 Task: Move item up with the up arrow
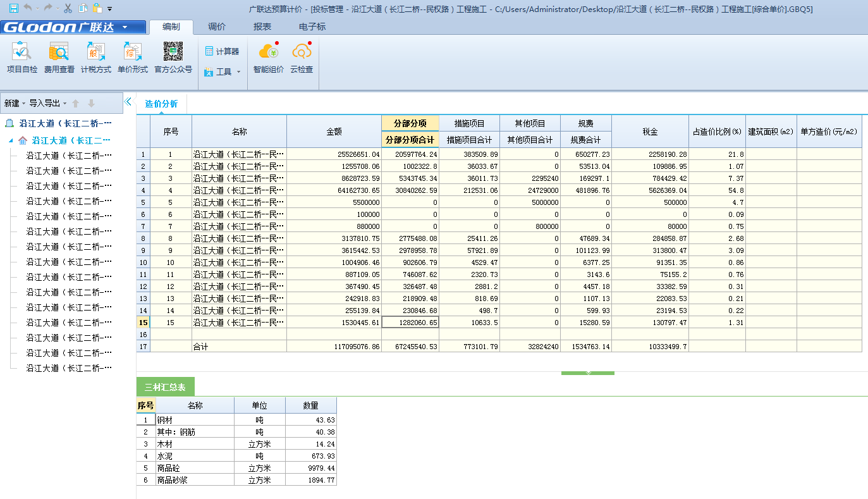click(x=76, y=103)
